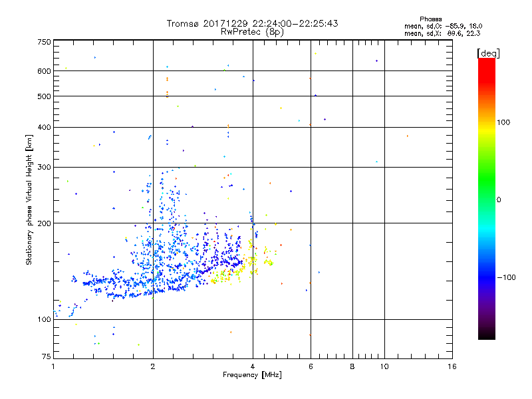Screen dimensions: 532x399
Task: Click the 'RwPretec (8p)' subtitle
Action: click(x=252, y=32)
